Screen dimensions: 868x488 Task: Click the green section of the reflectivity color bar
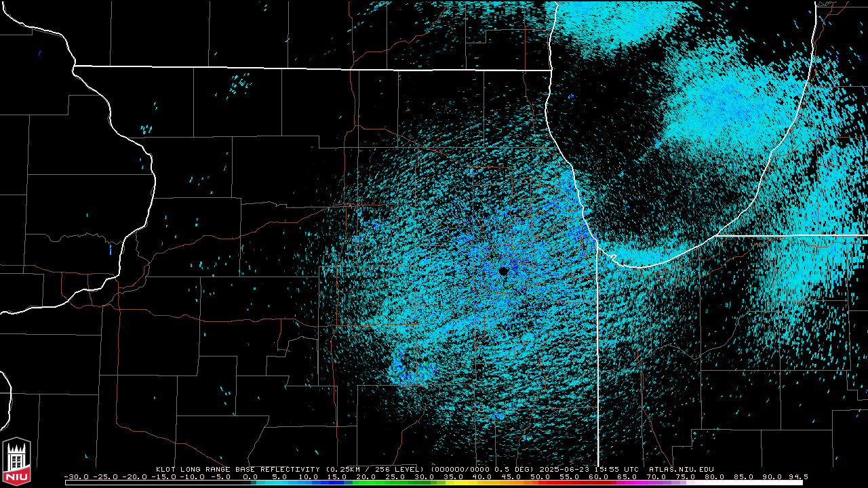tap(393, 483)
